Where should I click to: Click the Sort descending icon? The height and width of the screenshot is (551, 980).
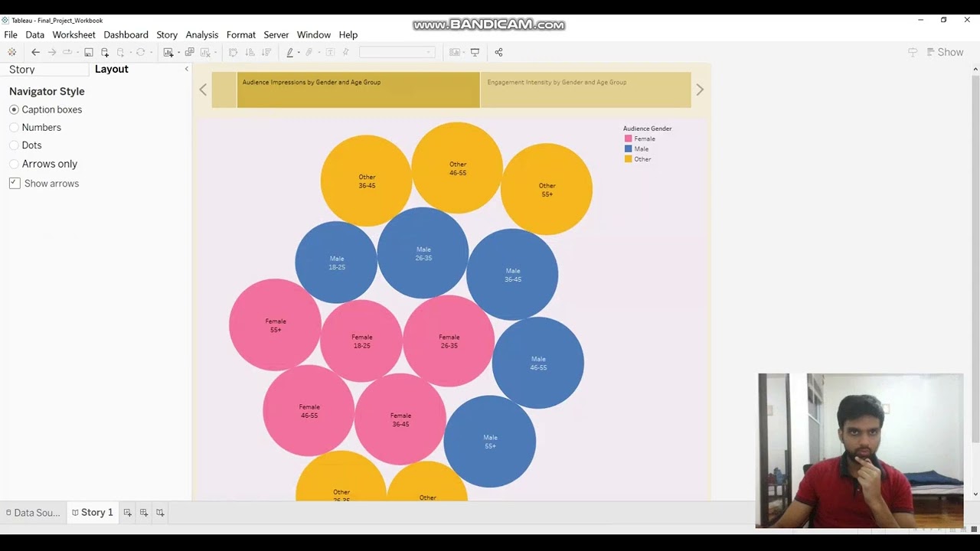(x=266, y=52)
